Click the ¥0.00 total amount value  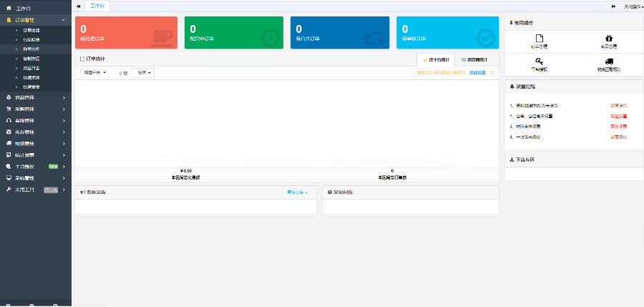coord(186,171)
